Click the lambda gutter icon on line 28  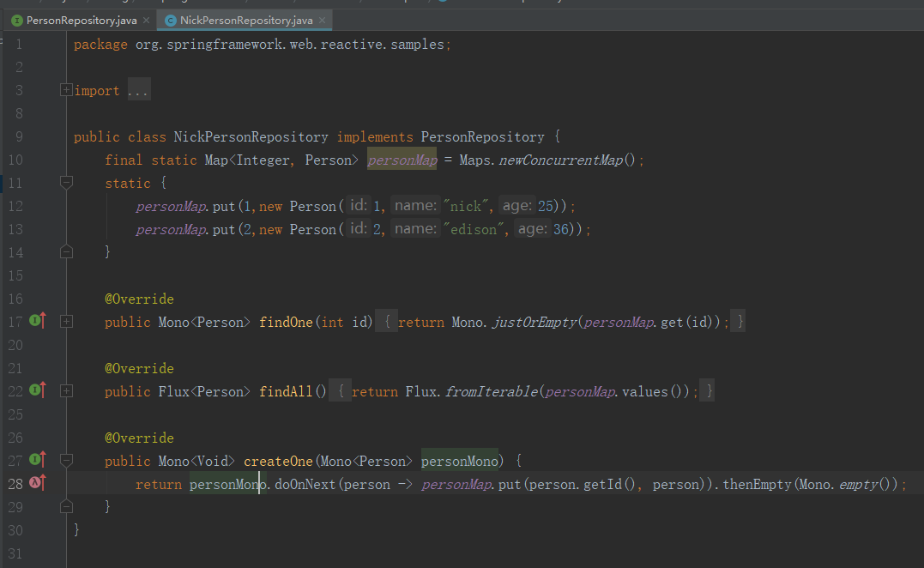[38, 482]
